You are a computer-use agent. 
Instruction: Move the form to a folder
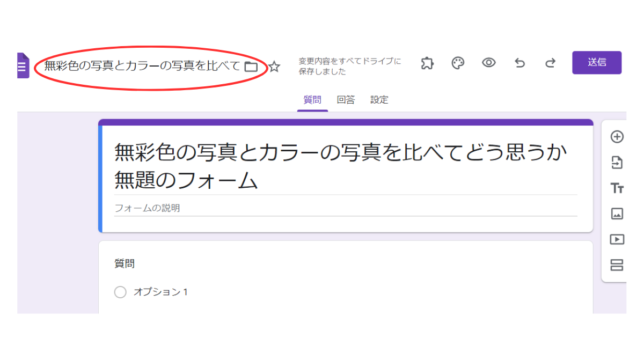pyautogui.click(x=251, y=67)
